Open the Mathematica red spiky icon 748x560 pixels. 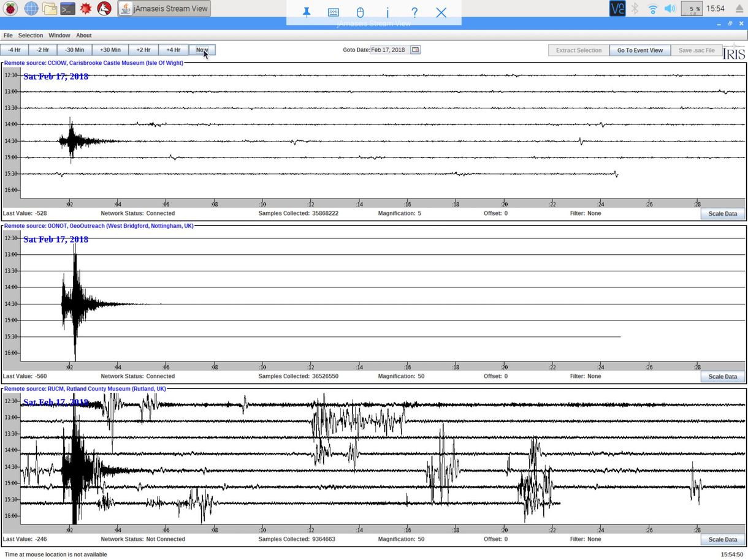click(86, 9)
